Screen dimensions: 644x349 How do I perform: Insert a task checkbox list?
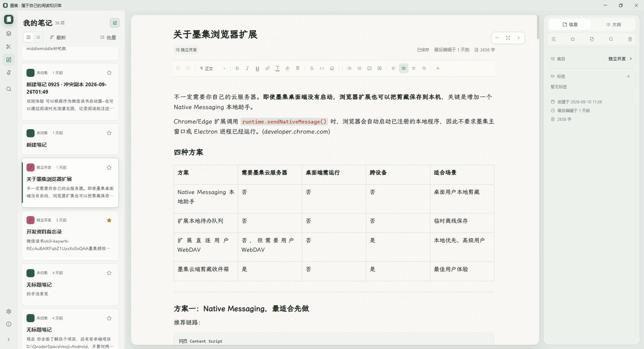click(x=369, y=68)
